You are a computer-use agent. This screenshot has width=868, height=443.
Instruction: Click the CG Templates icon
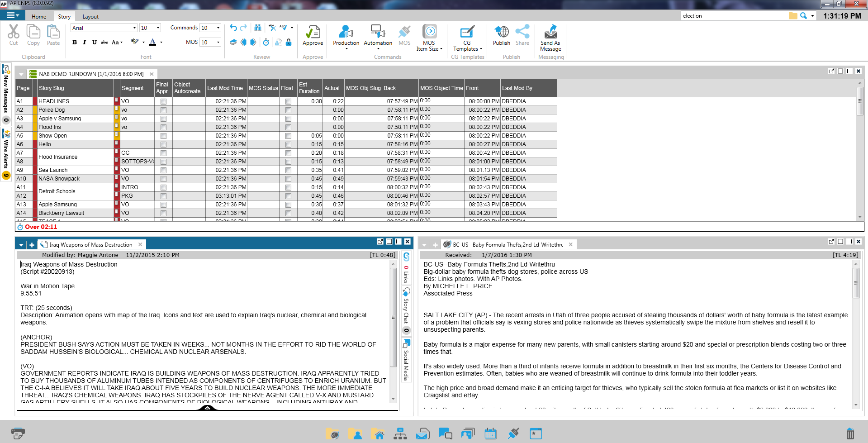467,32
